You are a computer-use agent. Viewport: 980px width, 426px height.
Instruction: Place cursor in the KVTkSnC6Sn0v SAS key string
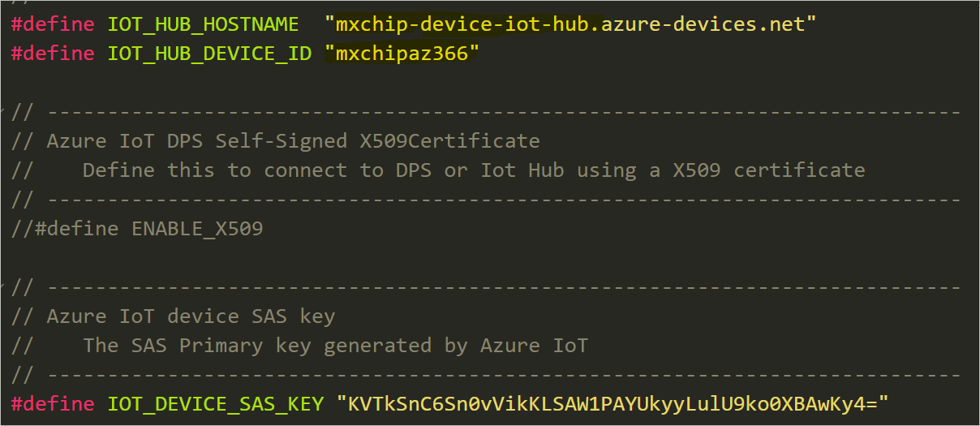coord(613,403)
